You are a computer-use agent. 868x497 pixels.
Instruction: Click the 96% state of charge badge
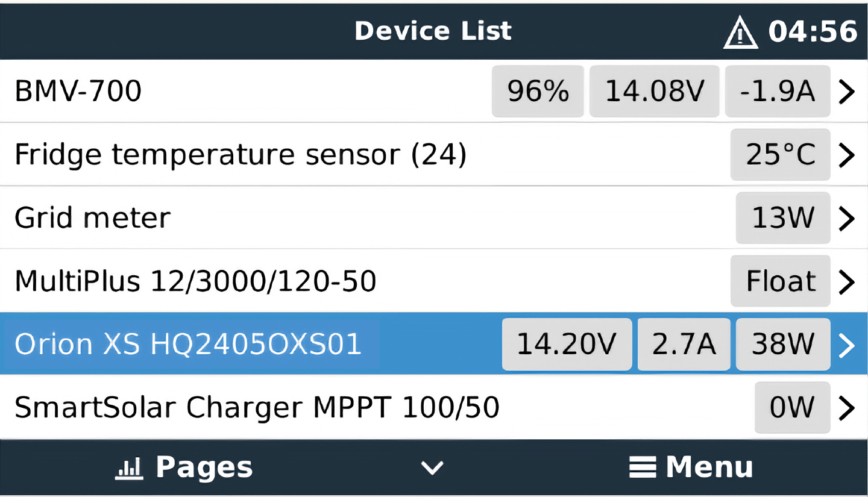538,91
